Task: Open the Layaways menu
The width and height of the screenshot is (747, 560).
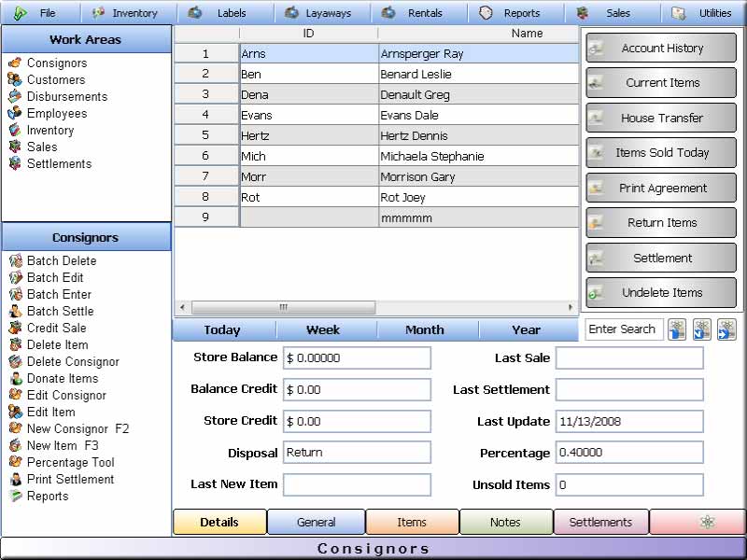Action: tap(322, 13)
